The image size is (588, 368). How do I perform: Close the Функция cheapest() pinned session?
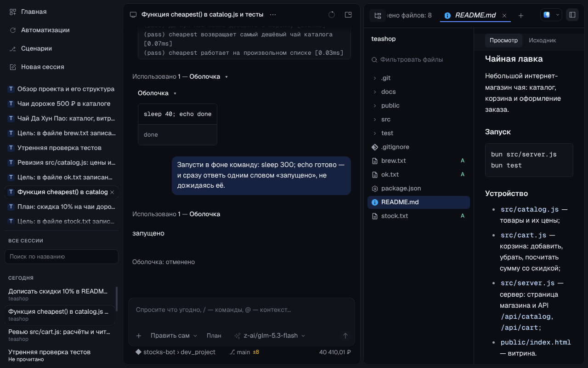tap(113, 192)
